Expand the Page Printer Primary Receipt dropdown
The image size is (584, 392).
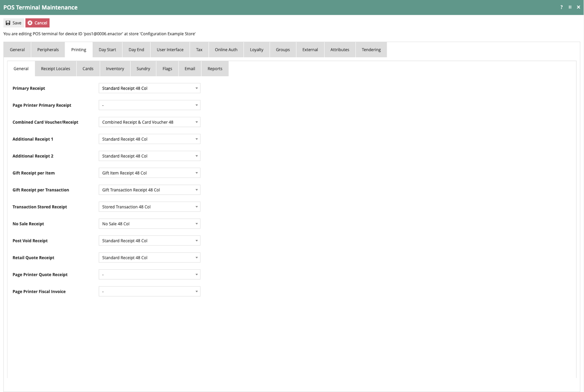(x=149, y=105)
